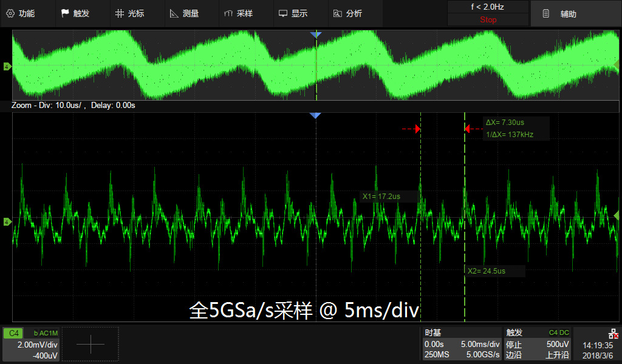
Task: Open the 采样 acquire menu
Action: tap(239, 13)
